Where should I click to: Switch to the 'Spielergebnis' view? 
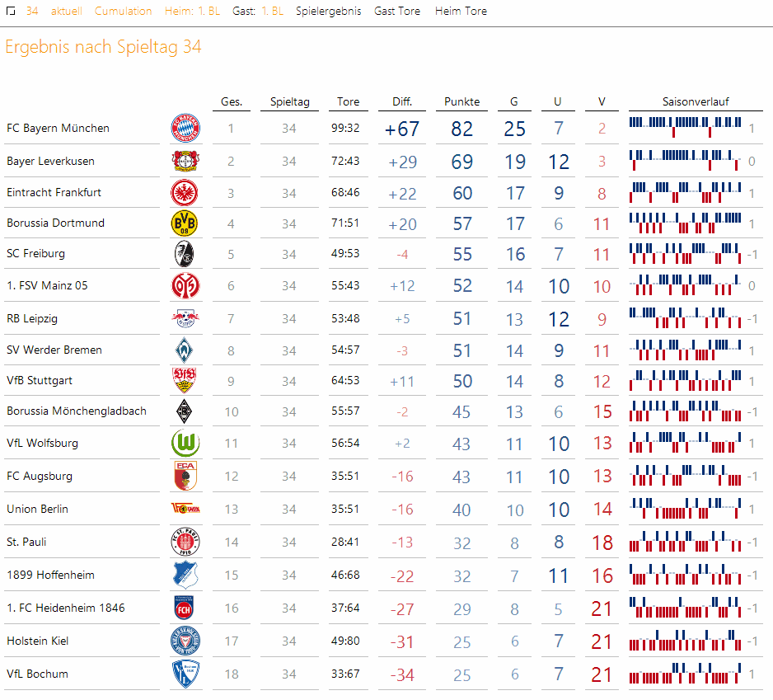click(329, 12)
